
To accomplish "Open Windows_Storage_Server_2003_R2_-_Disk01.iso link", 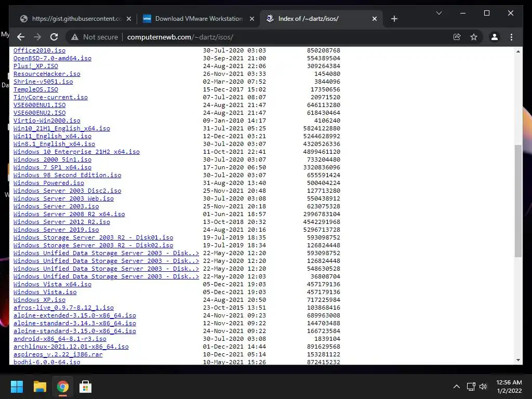I will [94, 238].
